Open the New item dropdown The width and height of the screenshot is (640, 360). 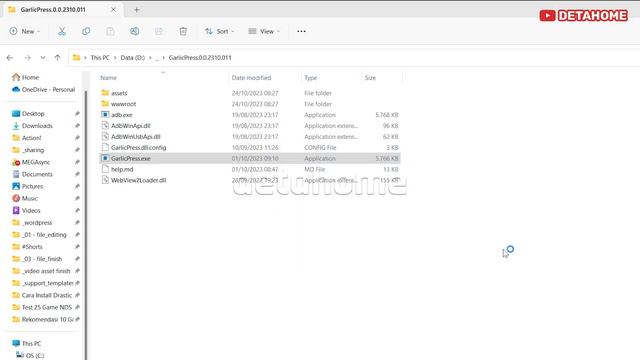pyautogui.click(x=25, y=31)
